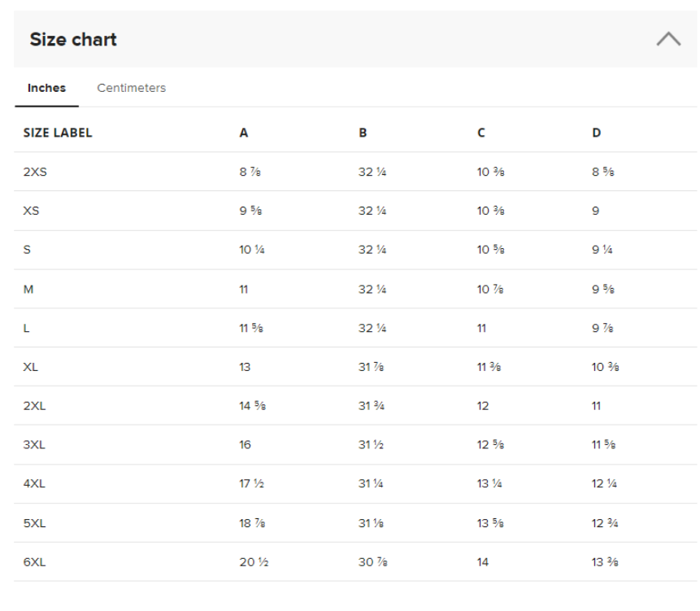Select the 6XL row label
700x611 pixels.
[34, 562]
